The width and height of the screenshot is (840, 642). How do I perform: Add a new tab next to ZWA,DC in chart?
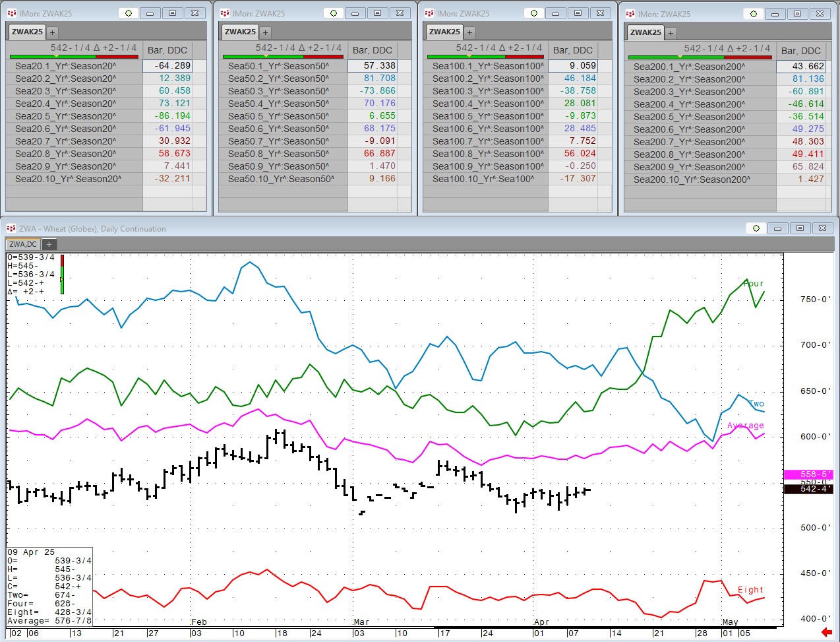[x=48, y=244]
